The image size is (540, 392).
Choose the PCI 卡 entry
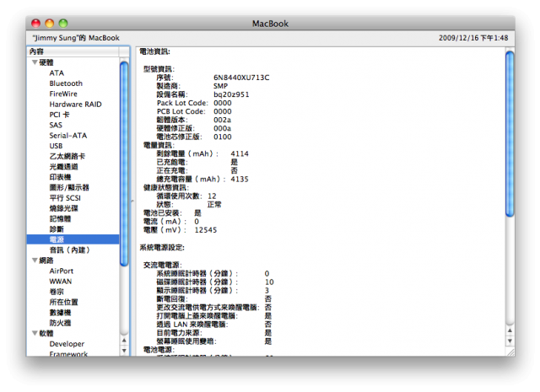(x=59, y=115)
